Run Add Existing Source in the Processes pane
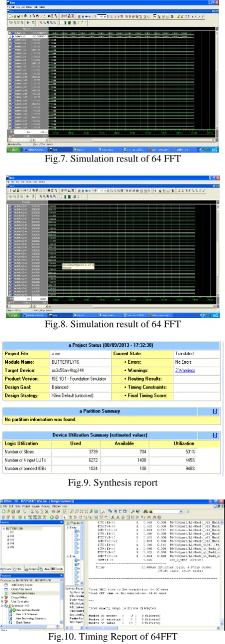225x644 pixels. [22, 585]
